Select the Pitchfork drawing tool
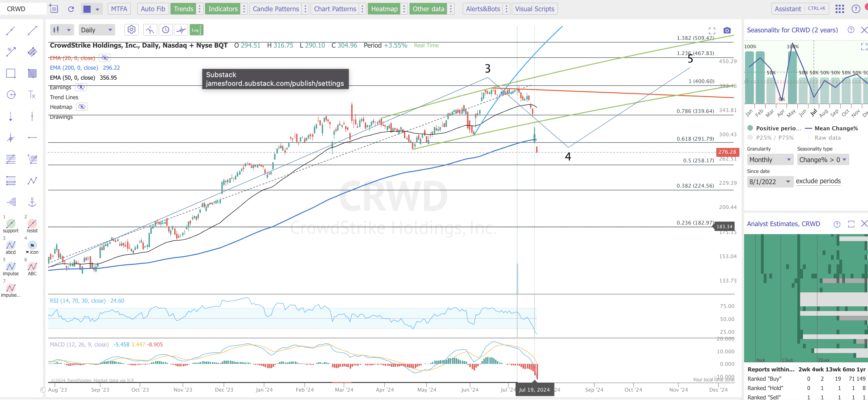This screenshot has width=868, height=400. point(11,138)
